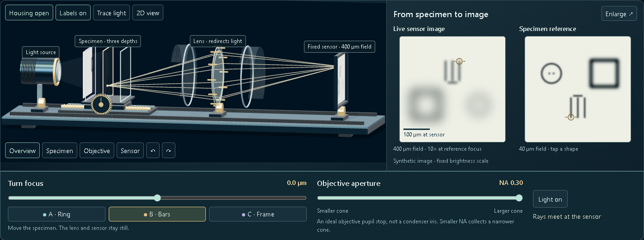Select the Sensor camera tab
The width and height of the screenshot is (644, 240).
coord(130,151)
